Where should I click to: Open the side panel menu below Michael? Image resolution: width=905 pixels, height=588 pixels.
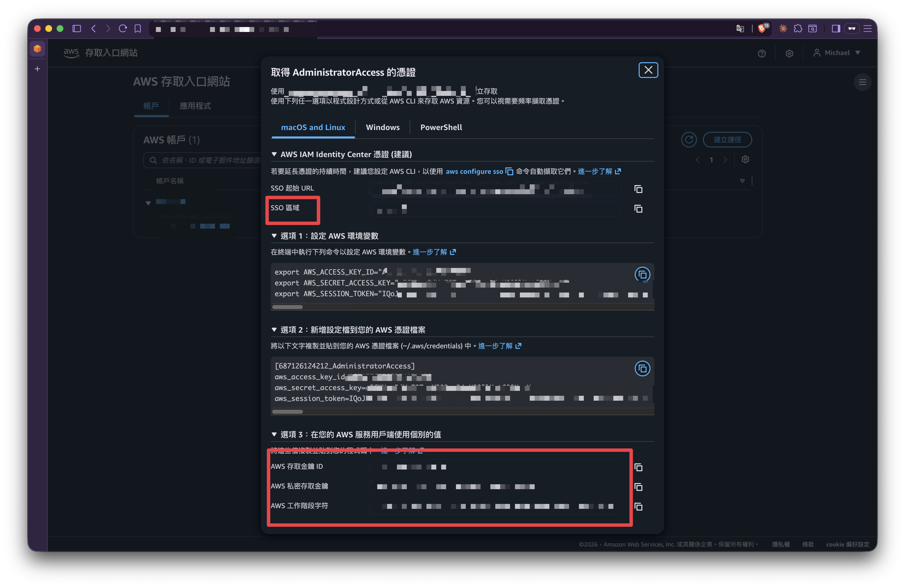862,82
